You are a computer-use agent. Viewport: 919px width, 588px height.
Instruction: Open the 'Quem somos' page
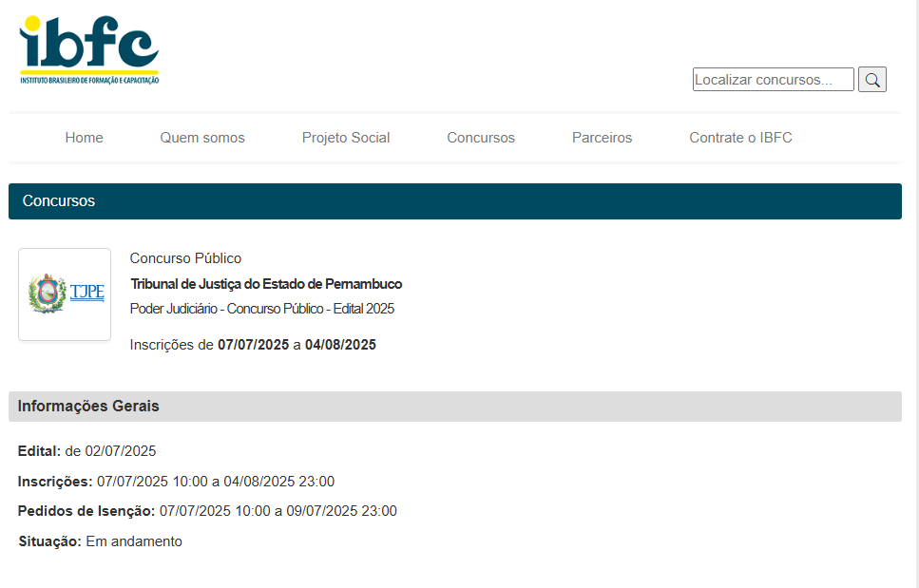202,138
